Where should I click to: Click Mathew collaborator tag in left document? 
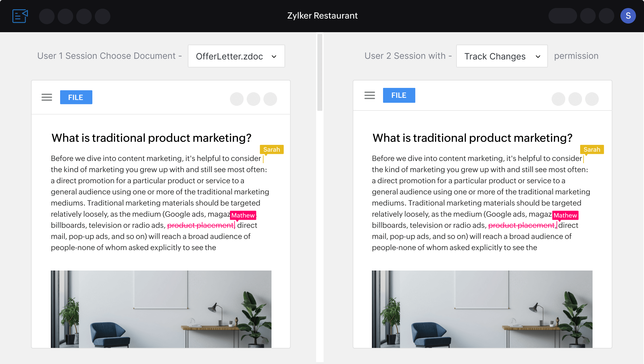pos(243,215)
